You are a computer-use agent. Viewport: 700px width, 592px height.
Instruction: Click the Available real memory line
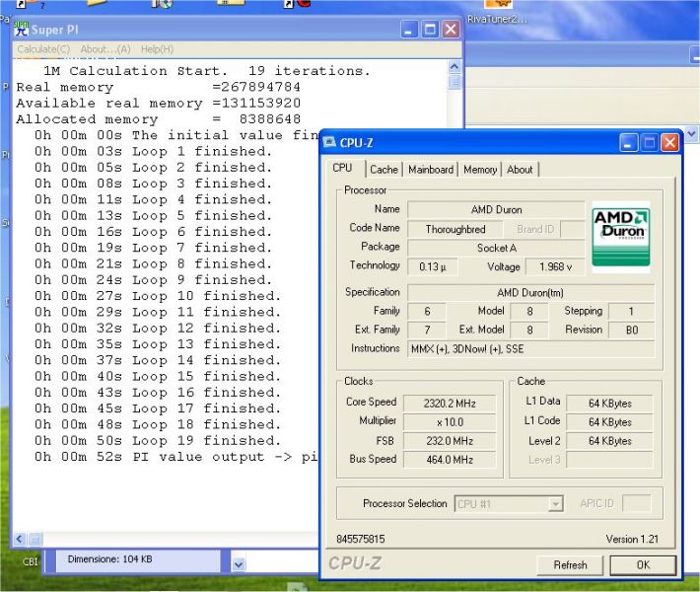click(159, 103)
